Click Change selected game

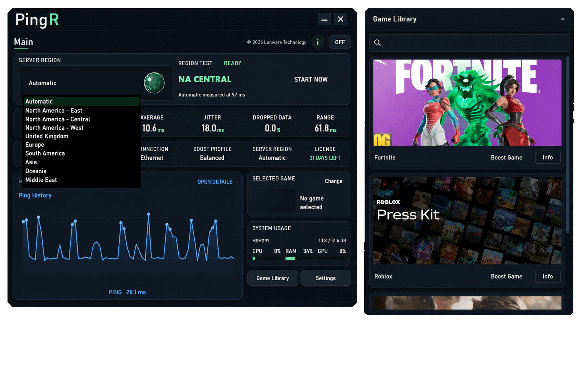click(x=333, y=181)
